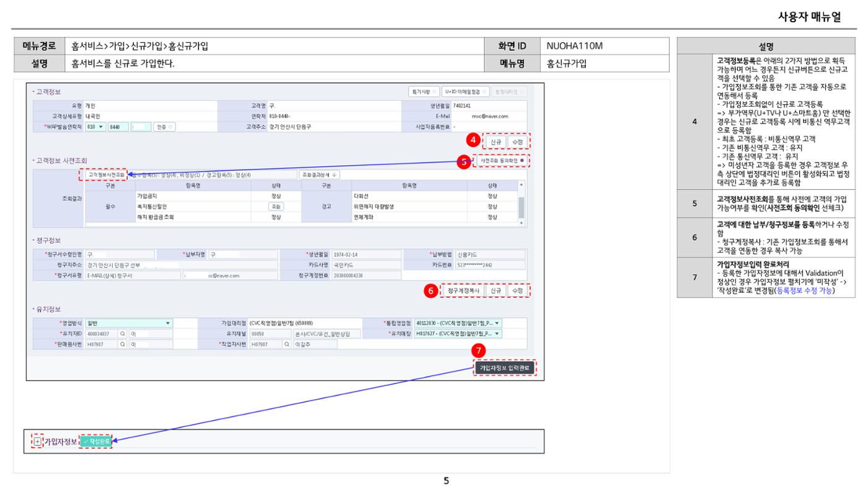Click the 작성완료 status badge
This screenshot has height=489, width=868.
95,441
